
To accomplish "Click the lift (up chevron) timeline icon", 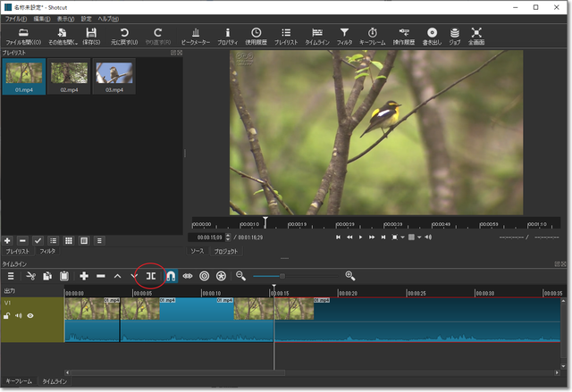I will point(117,276).
